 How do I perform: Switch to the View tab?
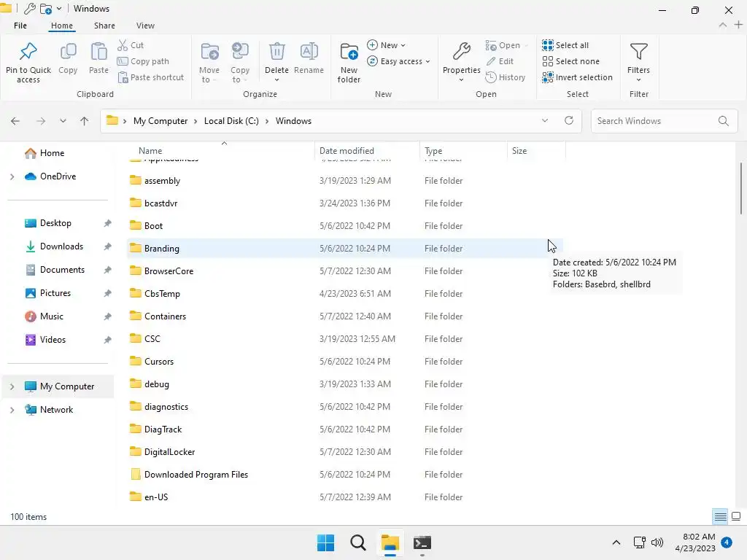click(x=145, y=26)
